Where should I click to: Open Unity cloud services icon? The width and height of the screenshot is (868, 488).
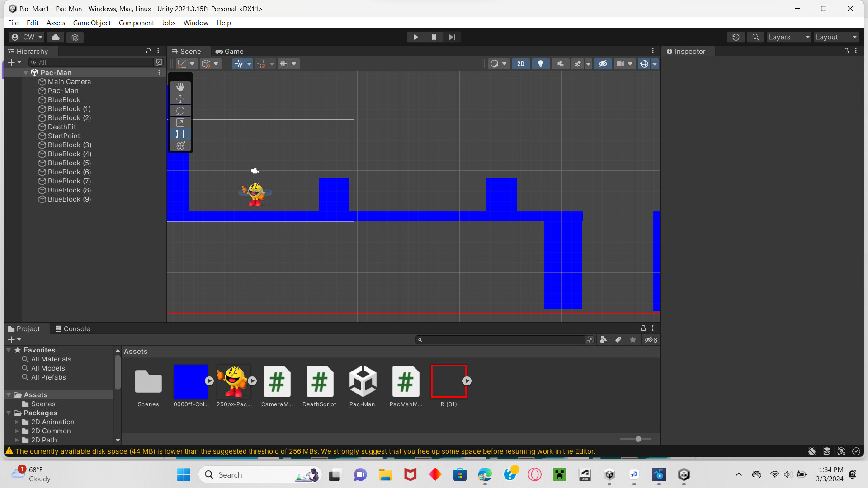pos(56,37)
